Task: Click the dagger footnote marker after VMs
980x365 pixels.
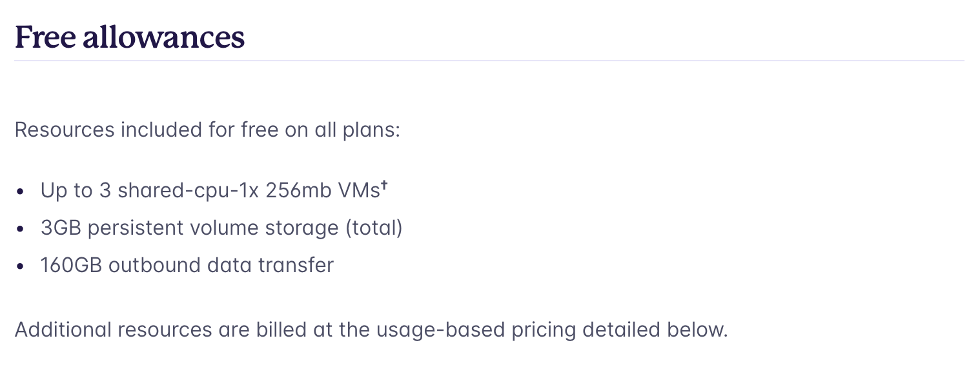Action: pos(383,186)
